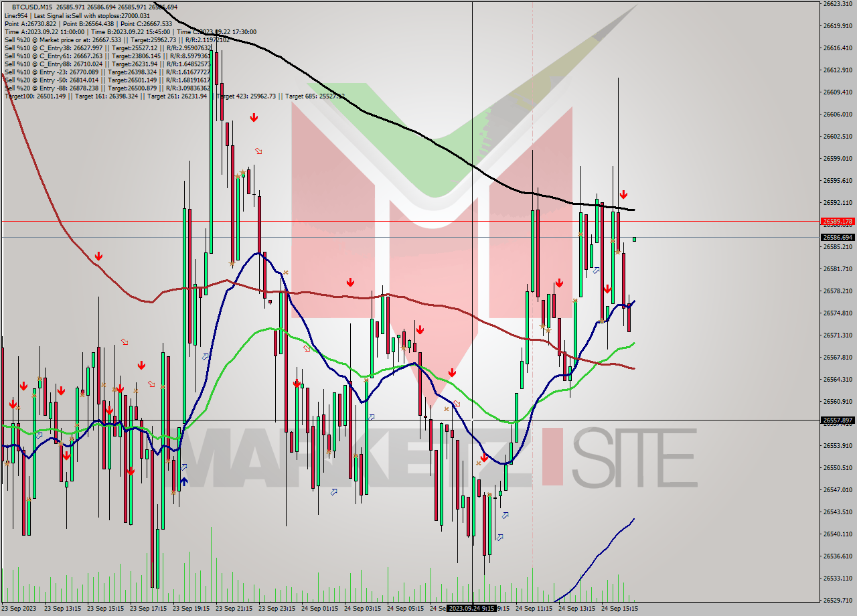This screenshot has height=616, width=857.
Task: Click the 26529.710 price axis label
Action: [x=837, y=600]
